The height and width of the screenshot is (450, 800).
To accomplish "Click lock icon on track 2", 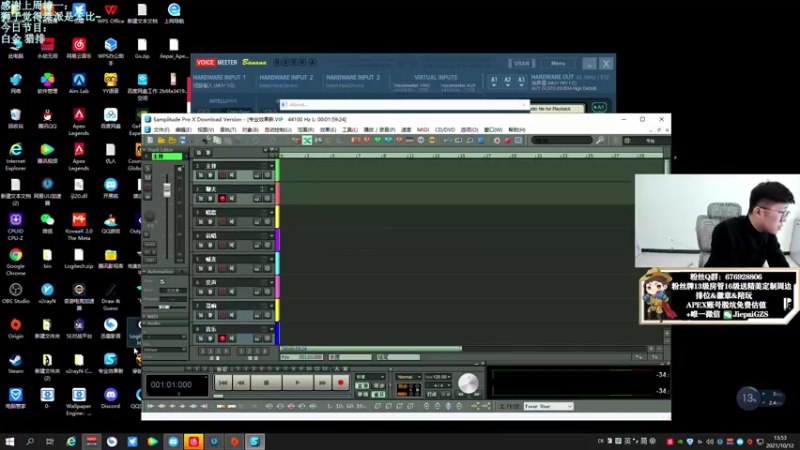I will pyautogui.click(x=257, y=198).
